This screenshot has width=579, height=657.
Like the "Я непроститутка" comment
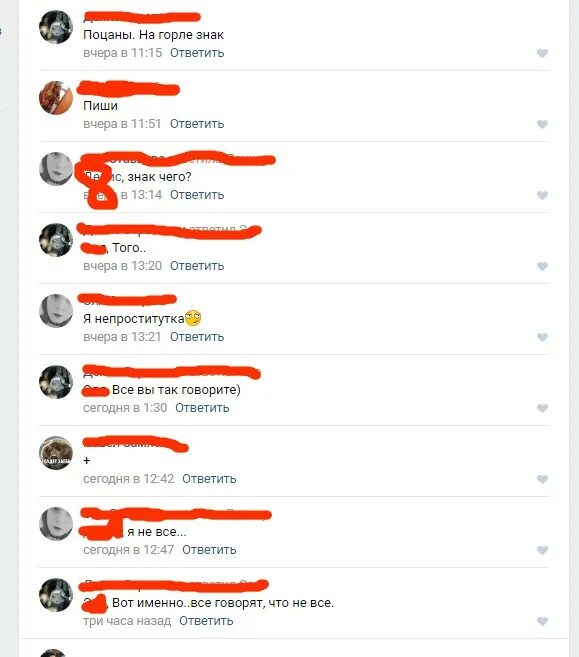tap(542, 337)
